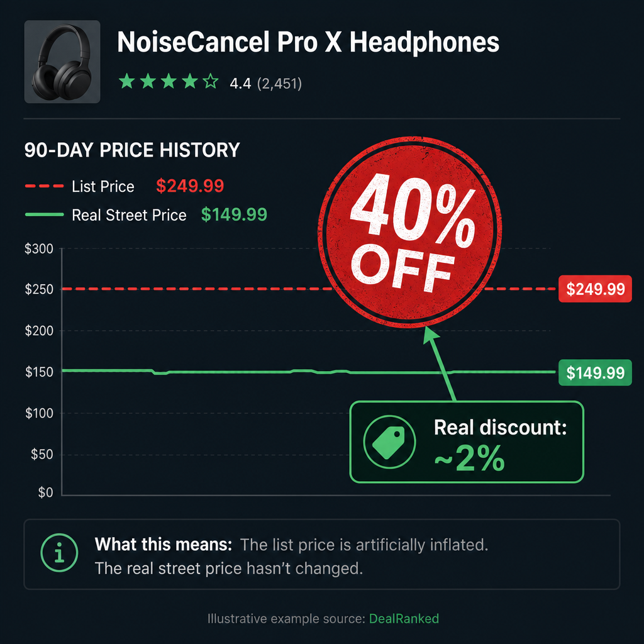Click the headphones product thumbnail
Viewport: 644px width, 644px height.
click(x=62, y=62)
